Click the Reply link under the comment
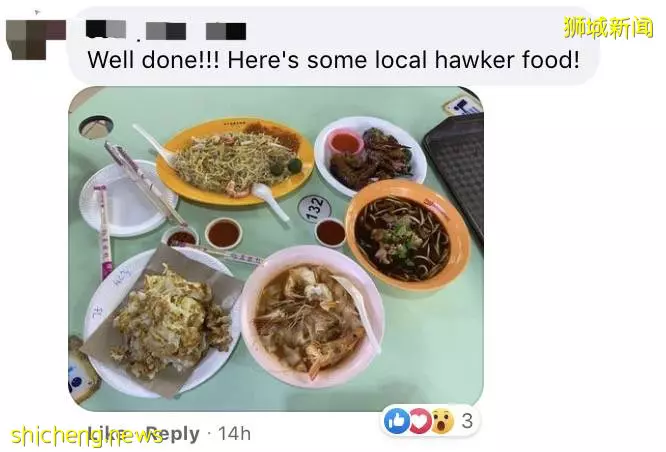Image resolution: width=666 pixels, height=452 pixels. 173,434
